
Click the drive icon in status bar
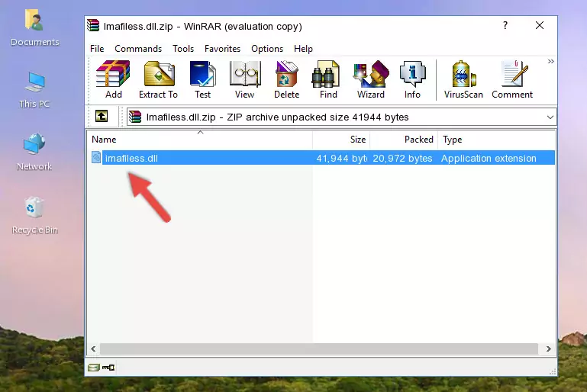coord(94,368)
